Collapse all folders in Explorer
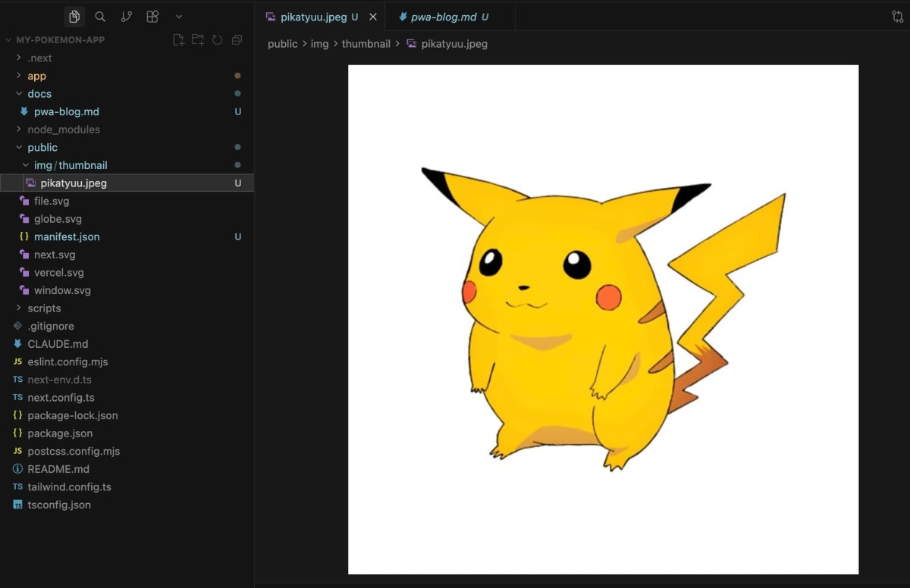The width and height of the screenshot is (910, 588). pos(237,40)
